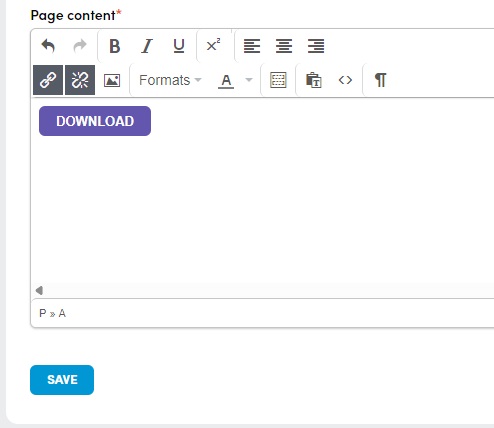Align text to the left
494x428 pixels.
pyautogui.click(x=252, y=46)
